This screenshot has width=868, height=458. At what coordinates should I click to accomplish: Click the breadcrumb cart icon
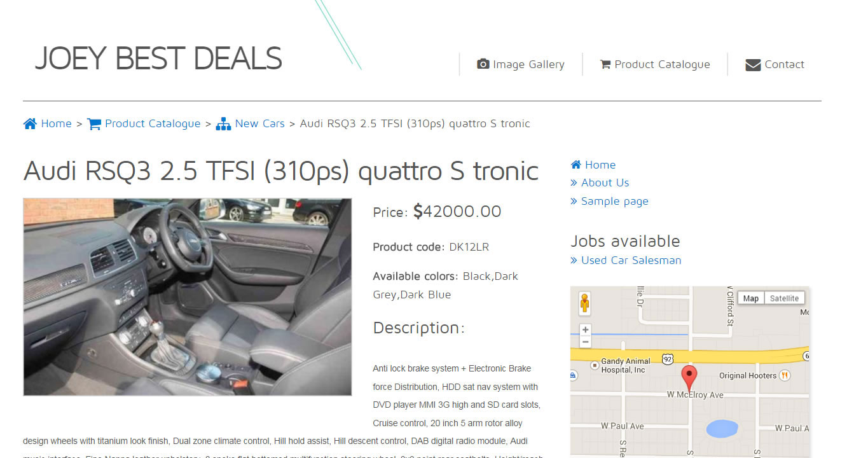94,124
